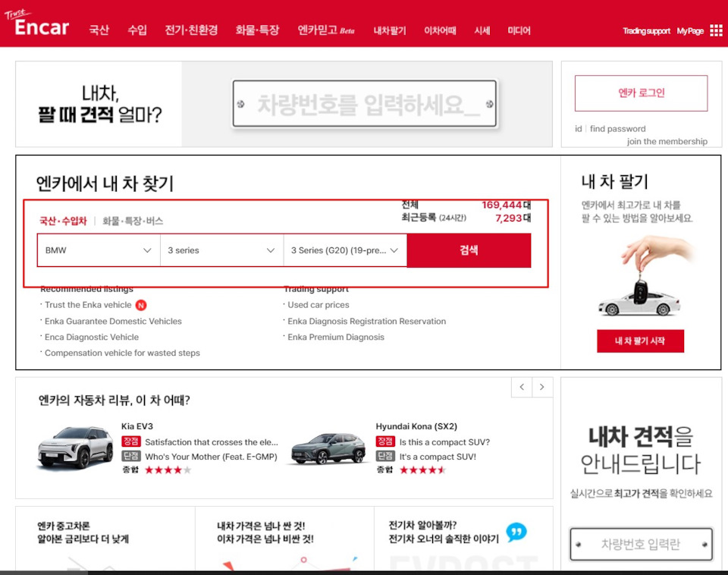Open the 국산 menu
The width and height of the screenshot is (728, 575).
(99, 30)
